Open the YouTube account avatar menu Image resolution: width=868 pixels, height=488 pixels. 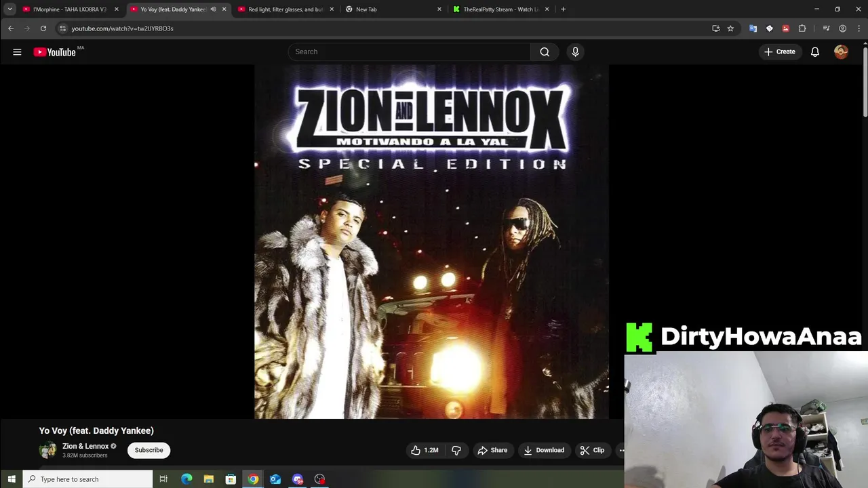841,52
